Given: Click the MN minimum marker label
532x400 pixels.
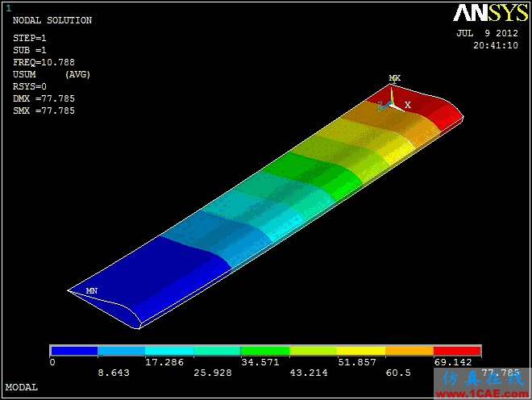Looking at the screenshot, I should (92, 291).
